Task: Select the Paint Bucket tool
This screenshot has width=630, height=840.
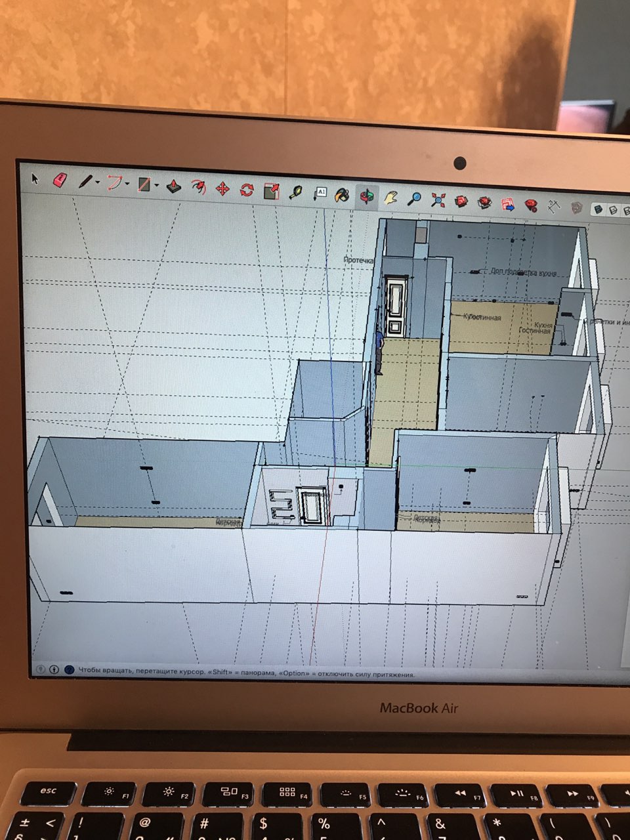Action: [x=342, y=195]
